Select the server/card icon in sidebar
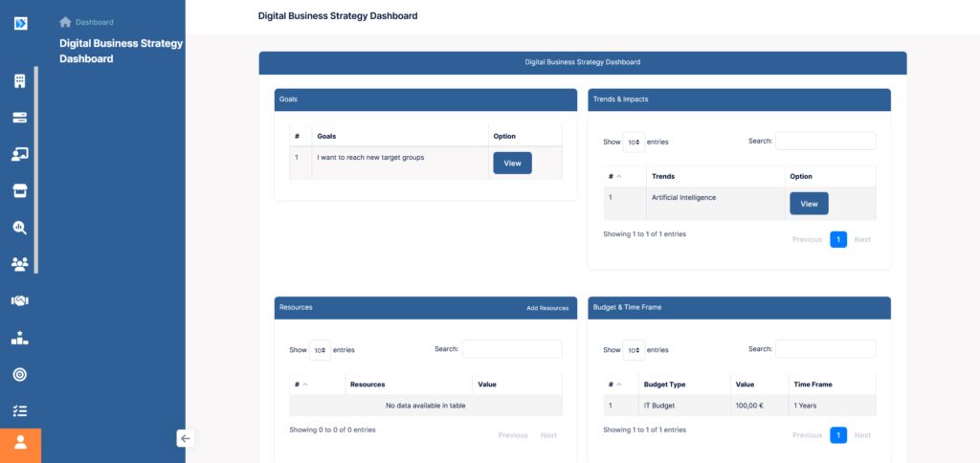The image size is (980, 463). pos(20,118)
